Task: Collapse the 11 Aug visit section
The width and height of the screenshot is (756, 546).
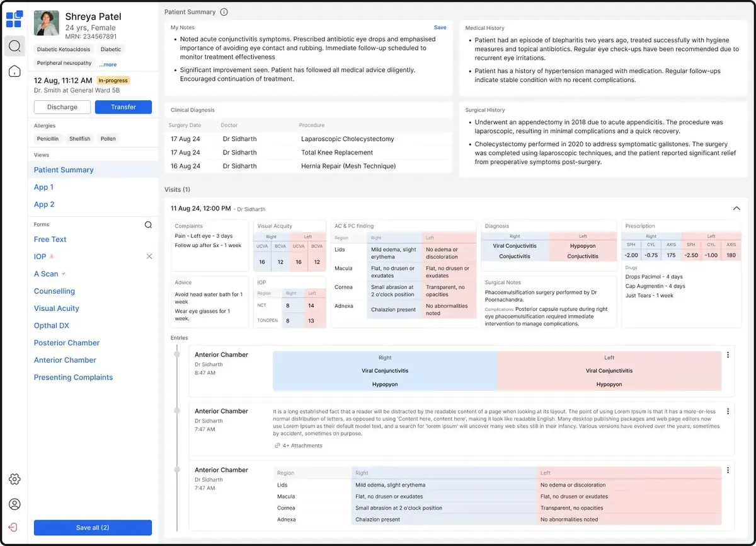Action: tap(736, 208)
